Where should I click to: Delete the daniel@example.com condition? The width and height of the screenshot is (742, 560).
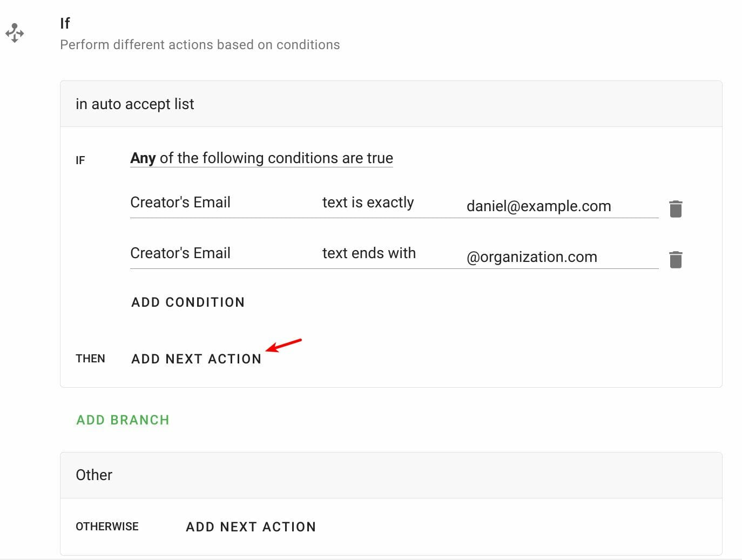point(675,209)
